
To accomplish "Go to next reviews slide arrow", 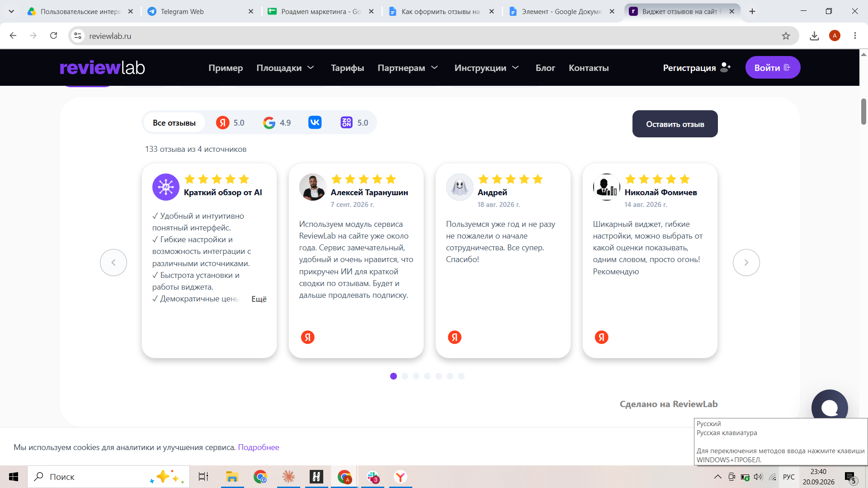I will pos(746,263).
